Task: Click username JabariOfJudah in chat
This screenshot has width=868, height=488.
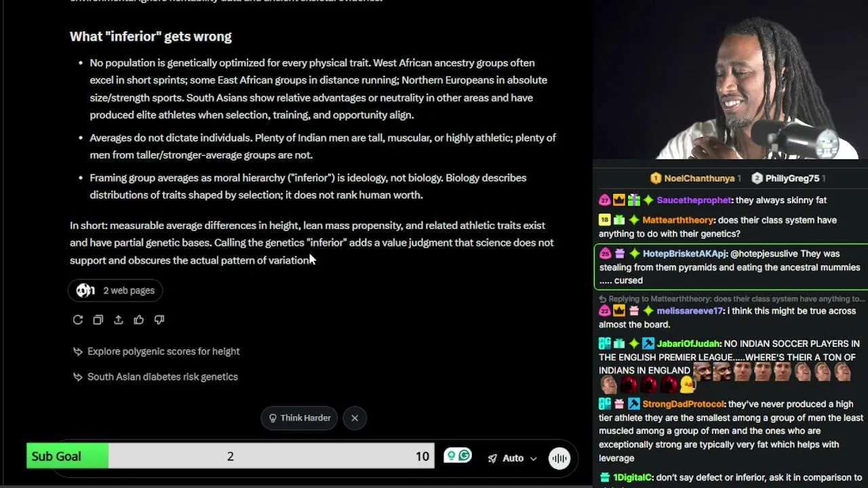Action: point(689,344)
